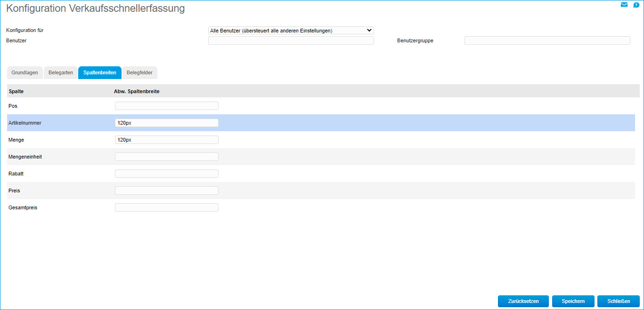Select the Mengeneinheit row label
Image resolution: width=644 pixels, height=310 pixels.
(25, 157)
